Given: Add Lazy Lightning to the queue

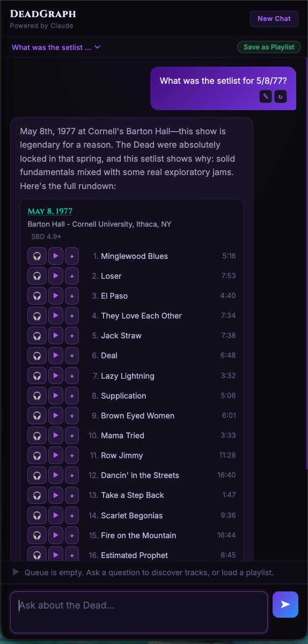Looking at the screenshot, I should point(72,376).
